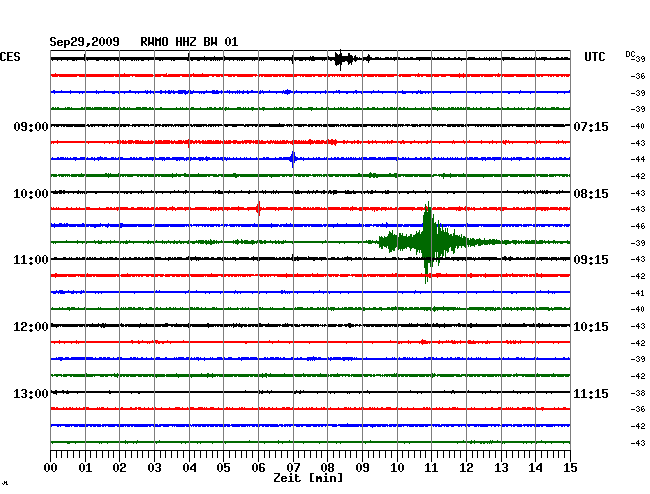
Task: Click the 00 minute axis tick label
Action: [x=51, y=468]
